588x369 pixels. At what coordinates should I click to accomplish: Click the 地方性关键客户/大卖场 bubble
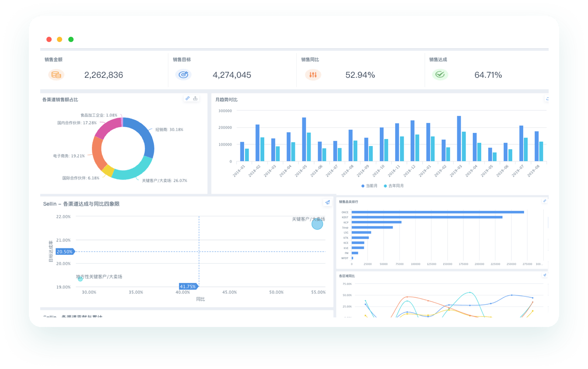(x=80, y=278)
